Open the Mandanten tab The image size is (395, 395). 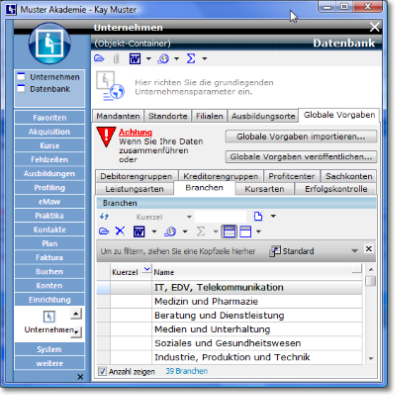pos(118,116)
